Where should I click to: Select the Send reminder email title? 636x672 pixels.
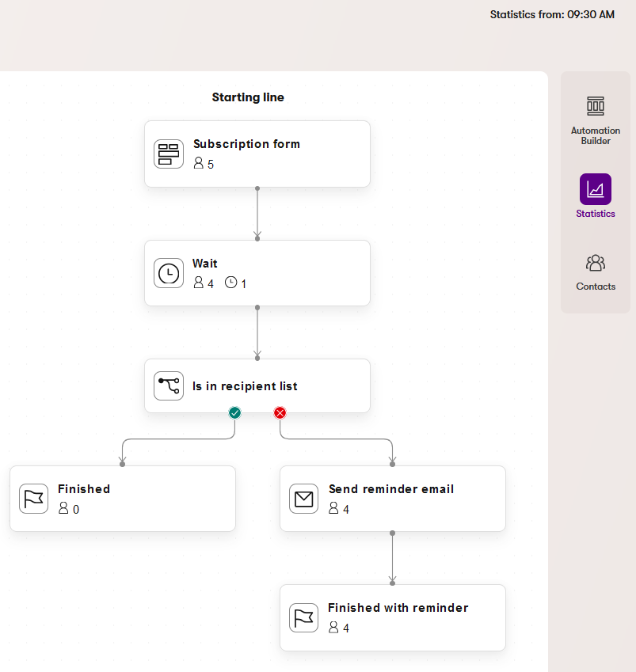tap(391, 489)
